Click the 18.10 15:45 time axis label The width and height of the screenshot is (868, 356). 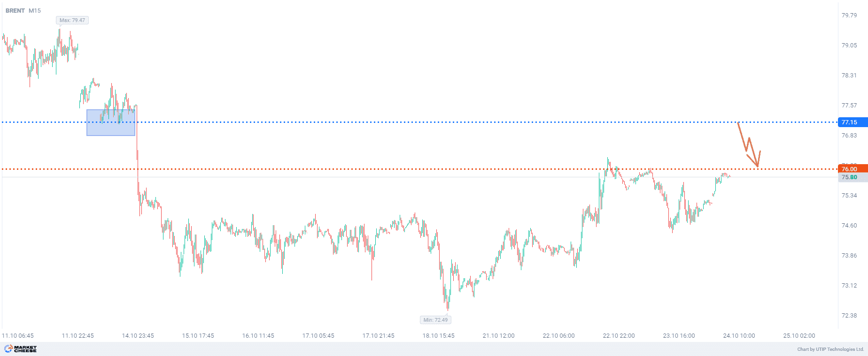pos(438,336)
